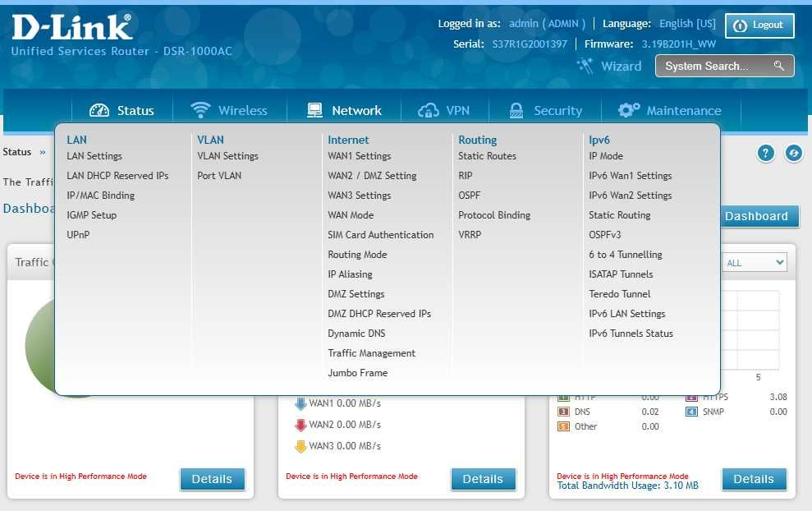Viewport: 812px width, 511px height.
Task: Click the Logout button
Action: pos(759,25)
